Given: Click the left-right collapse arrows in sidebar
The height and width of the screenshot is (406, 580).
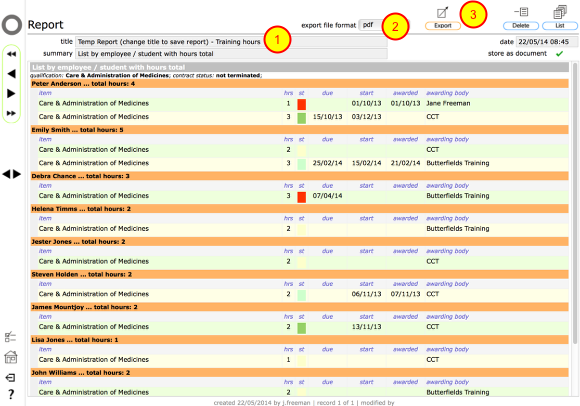Looking at the screenshot, I should 11,174.
